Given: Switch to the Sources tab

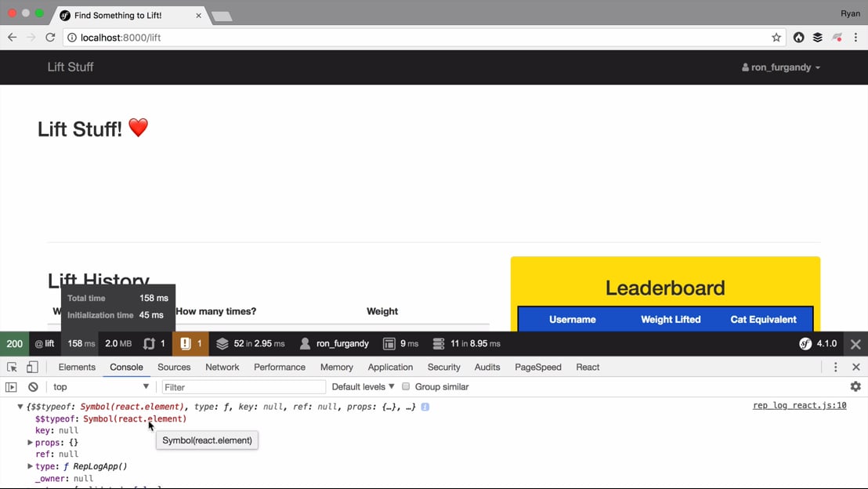Looking at the screenshot, I should point(174,367).
